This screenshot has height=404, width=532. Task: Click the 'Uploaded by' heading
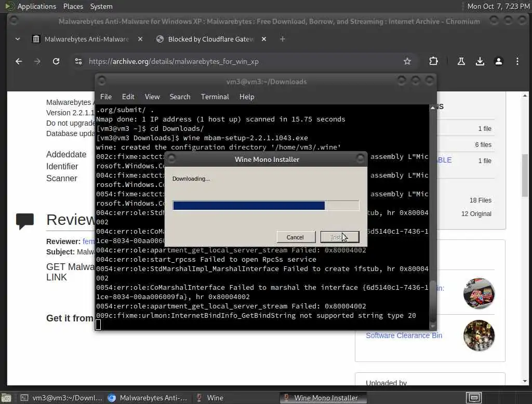click(x=386, y=383)
